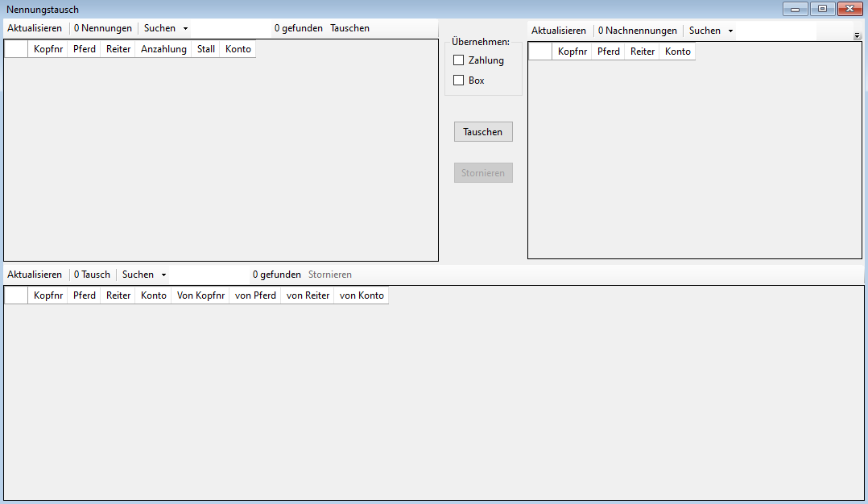Open Suchen dropdown in the Nennungen toolbar
The height and width of the screenshot is (504, 868).
point(166,28)
